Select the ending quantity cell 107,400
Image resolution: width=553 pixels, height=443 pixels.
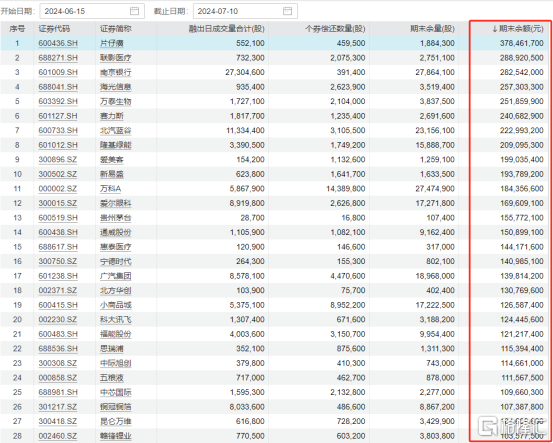click(x=440, y=218)
